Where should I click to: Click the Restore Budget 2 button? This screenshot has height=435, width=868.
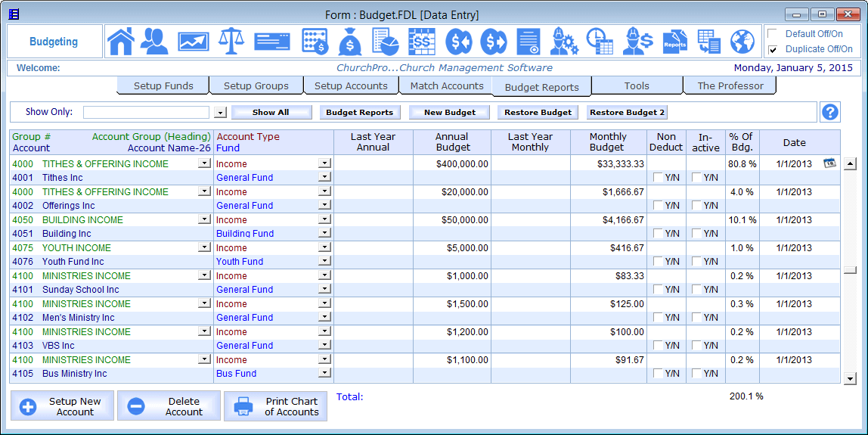click(628, 113)
